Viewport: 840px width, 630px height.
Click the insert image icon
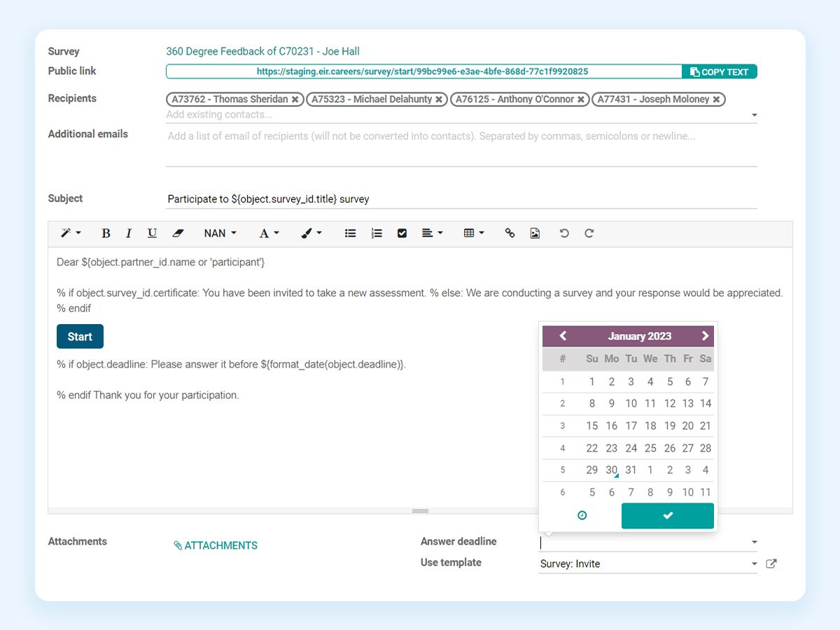(x=535, y=233)
